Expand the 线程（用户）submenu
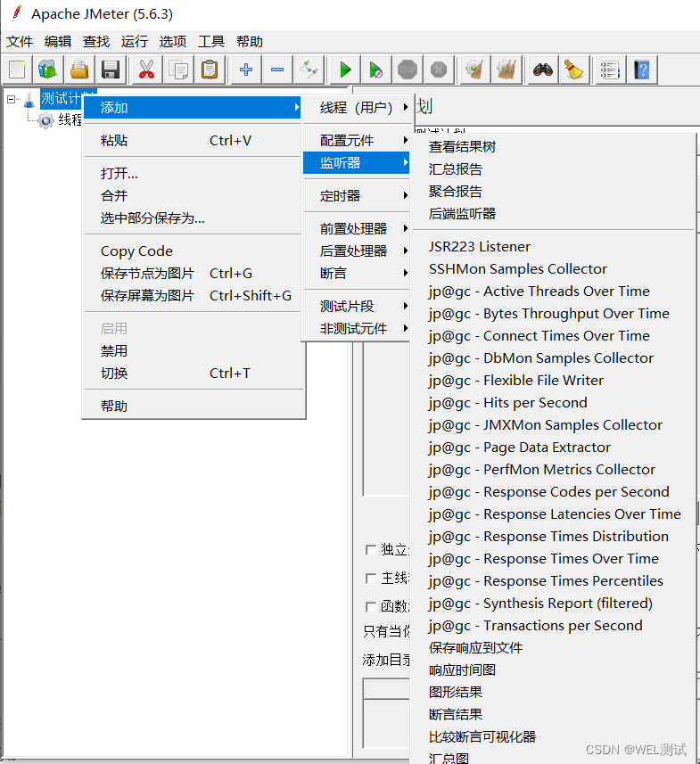700x764 pixels. point(357,107)
